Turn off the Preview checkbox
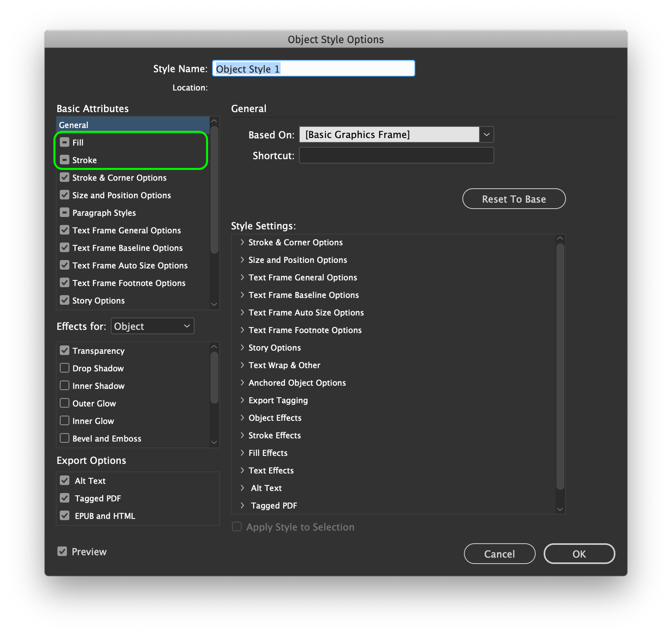Image resolution: width=672 pixels, height=635 pixels. click(62, 552)
